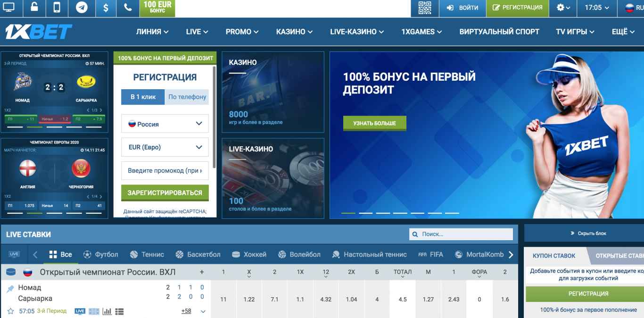Open the Россия country dropdown
Viewport: 644px width, 318px height.
point(165,124)
